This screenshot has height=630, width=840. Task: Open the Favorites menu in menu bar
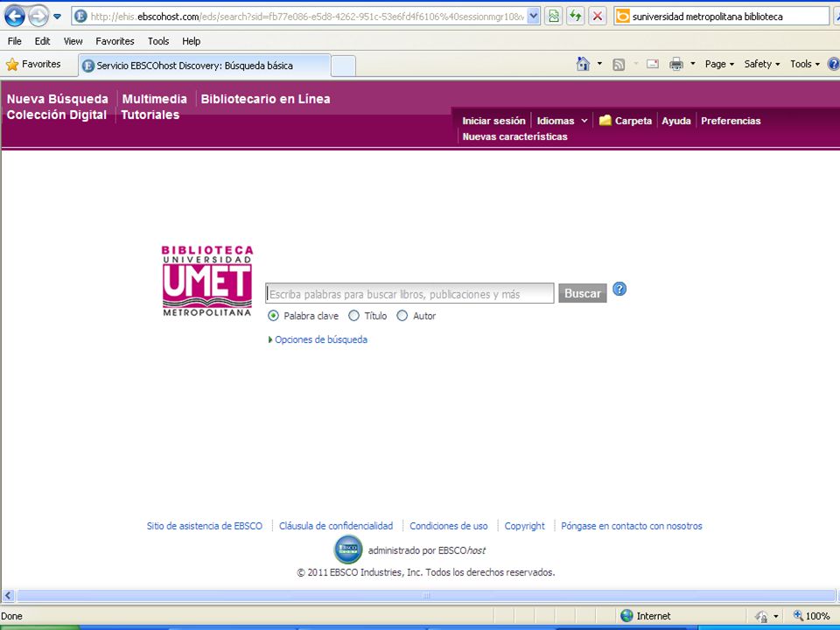[x=115, y=41]
